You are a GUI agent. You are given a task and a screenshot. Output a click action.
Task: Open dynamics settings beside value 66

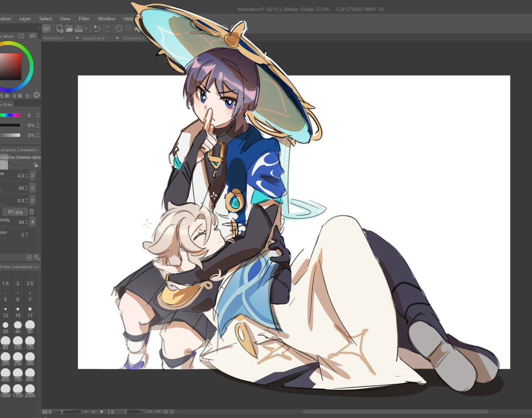[x=33, y=188]
